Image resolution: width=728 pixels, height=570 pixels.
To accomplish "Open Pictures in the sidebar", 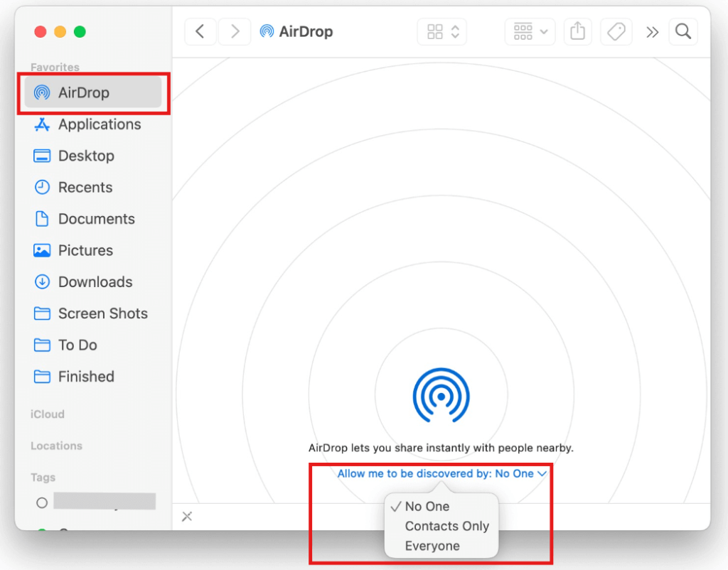I will tap(93, 251).
